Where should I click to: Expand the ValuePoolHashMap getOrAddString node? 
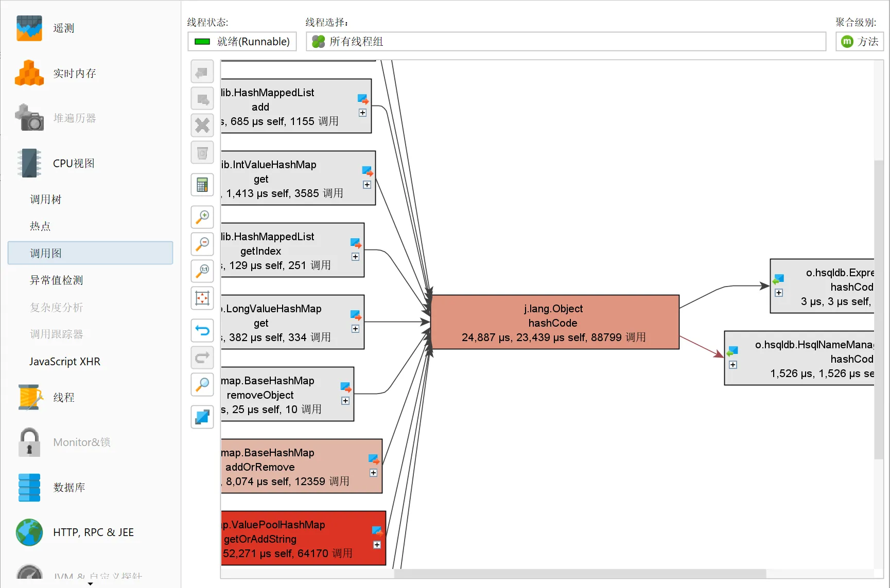pyautogui.click(x=377, y=544)
